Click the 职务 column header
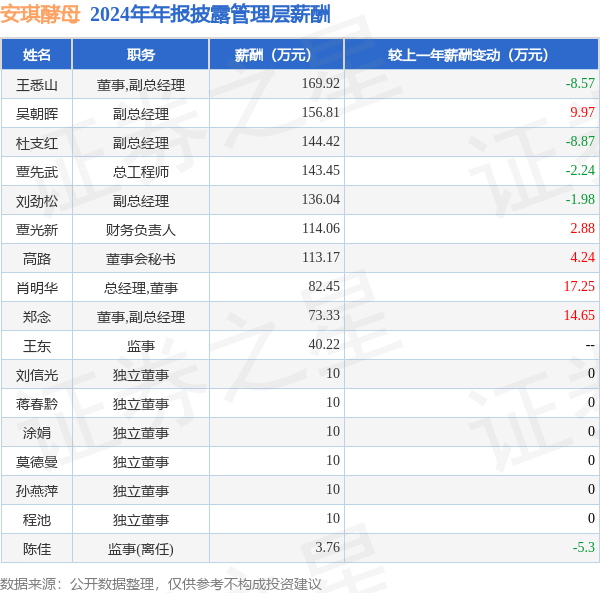The height and width of the screenshot is (593, 600). [140, 55]
